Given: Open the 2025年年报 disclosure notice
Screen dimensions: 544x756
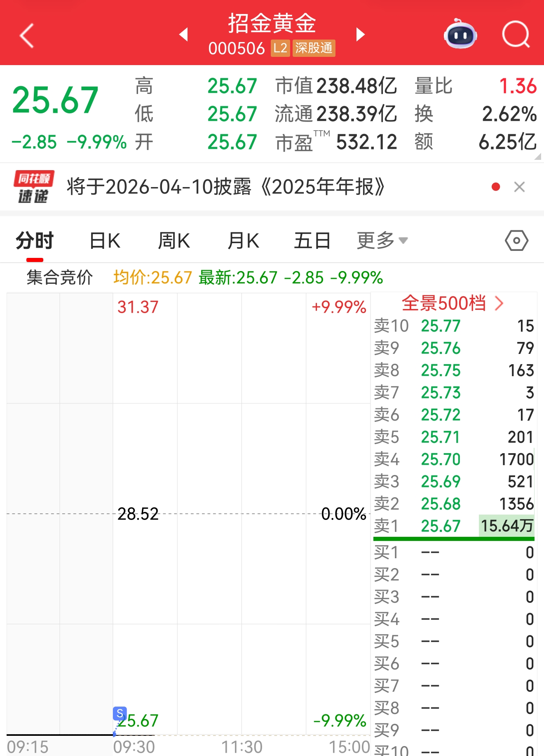Looking at the screenshot, I should (x=226, y=187).
